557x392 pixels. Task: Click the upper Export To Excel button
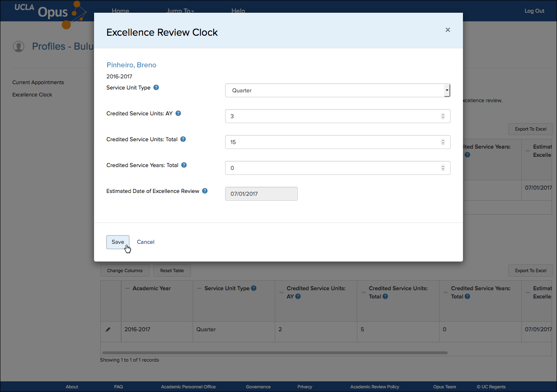click(531, 129)
